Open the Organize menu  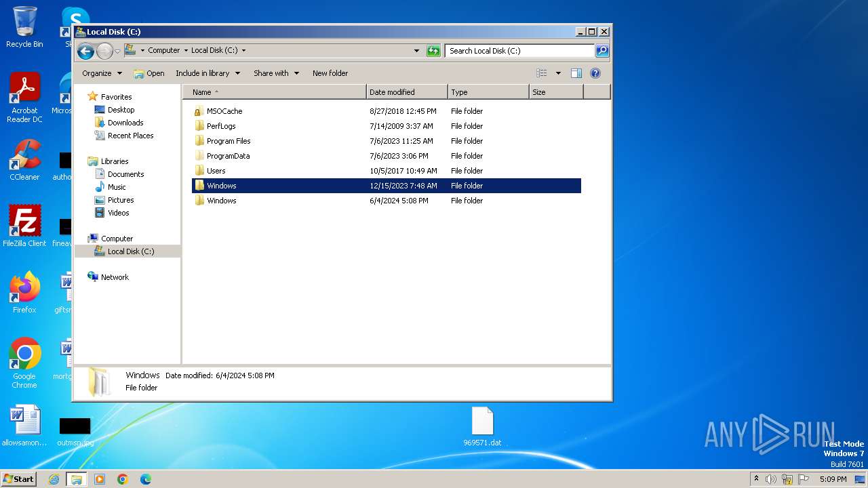(x=102, y=73)
